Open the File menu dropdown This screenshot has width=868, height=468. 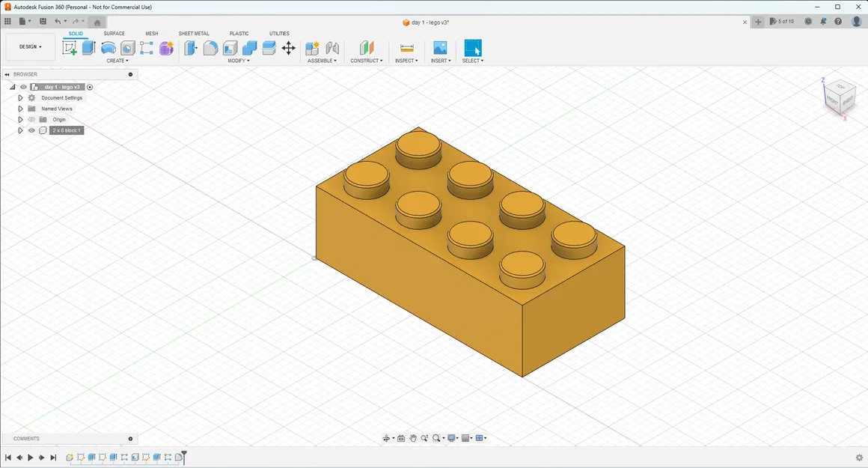[x=25, y=21]
